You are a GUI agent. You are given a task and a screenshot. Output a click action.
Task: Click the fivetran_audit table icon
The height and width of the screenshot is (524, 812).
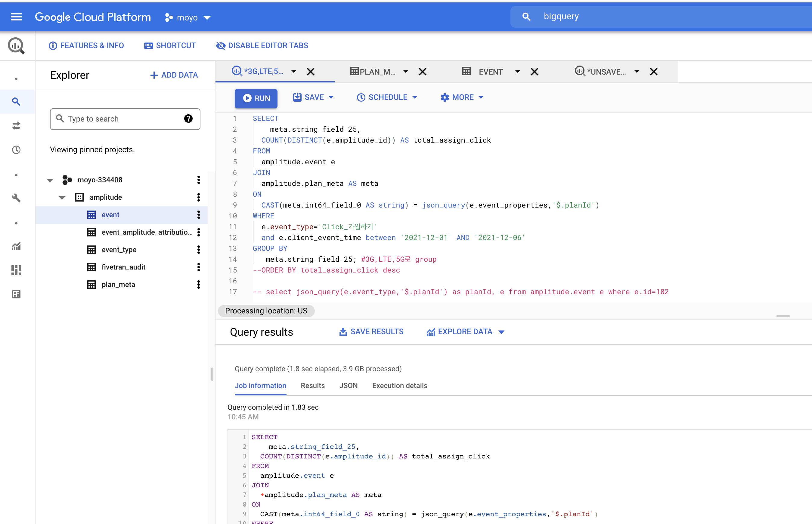pyautogui.click(x=91, y=267)
